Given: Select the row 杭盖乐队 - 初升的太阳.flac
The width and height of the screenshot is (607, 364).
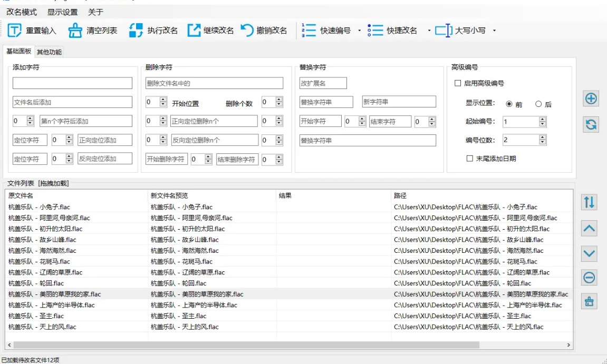Looking at the screenshot, I should tap(289, 229).
